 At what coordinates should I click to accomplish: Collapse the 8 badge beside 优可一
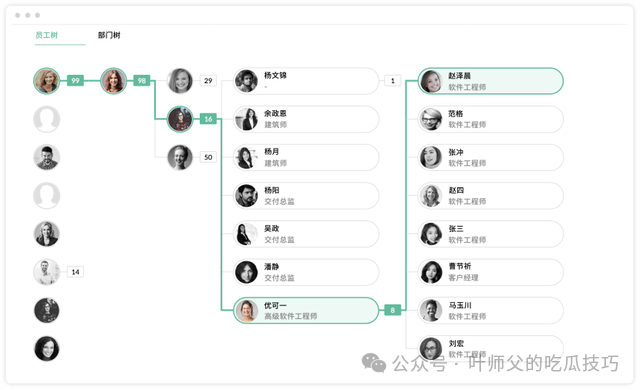tap(393, 310)
